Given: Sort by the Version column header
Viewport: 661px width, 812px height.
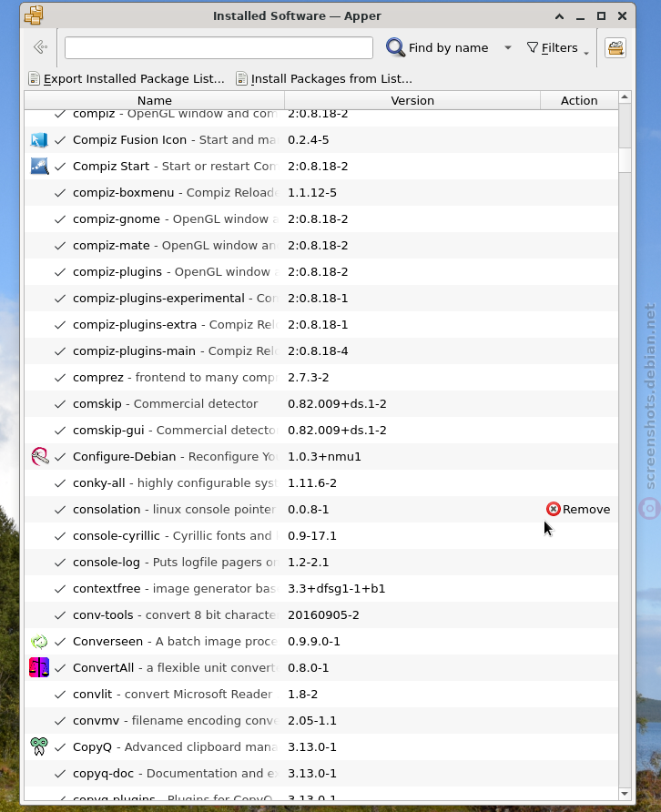Looking at the screenshot, I should pyautogui.click(x=412, y=100).
